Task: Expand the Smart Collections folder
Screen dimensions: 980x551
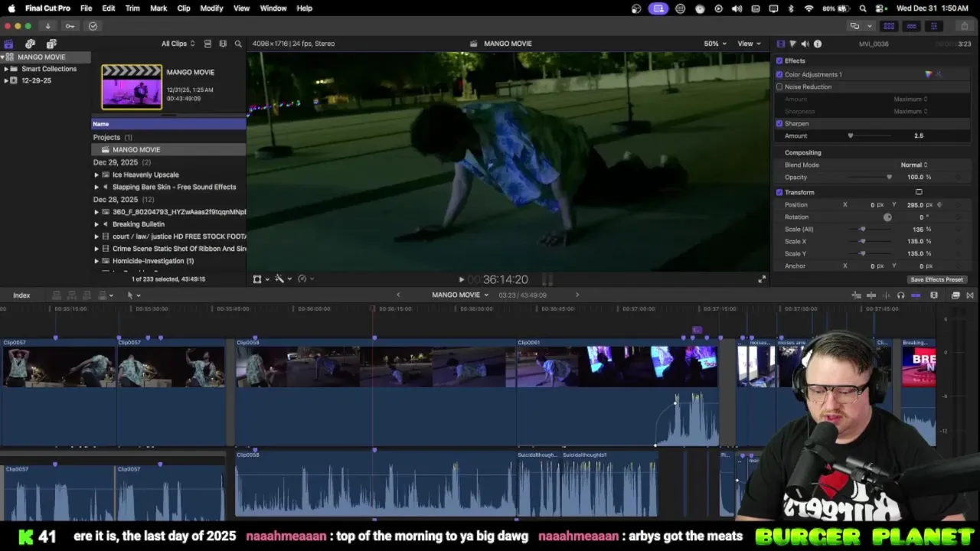Action: [x=6, y=69]
